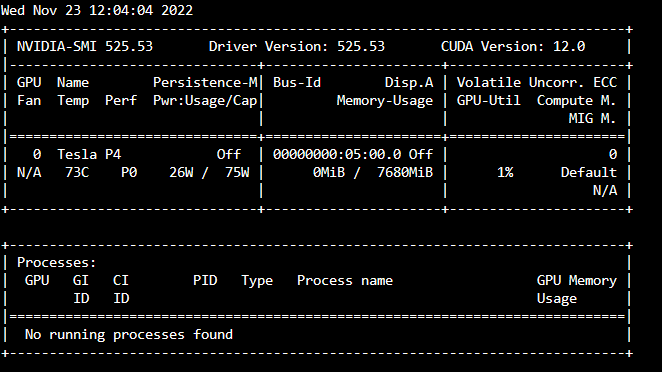Click the Driver Version: 525.53 label
This screenshot has height=372, width=662.
tap(297, 46)
